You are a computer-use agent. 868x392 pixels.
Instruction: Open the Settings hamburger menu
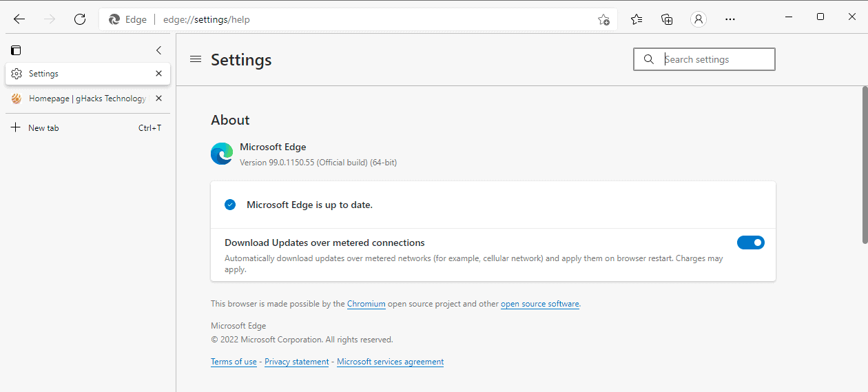(x=196, y=59)
